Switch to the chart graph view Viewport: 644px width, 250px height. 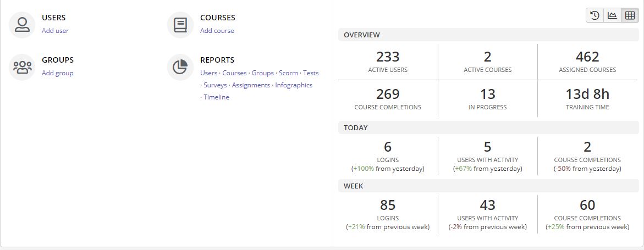point(612,15)
